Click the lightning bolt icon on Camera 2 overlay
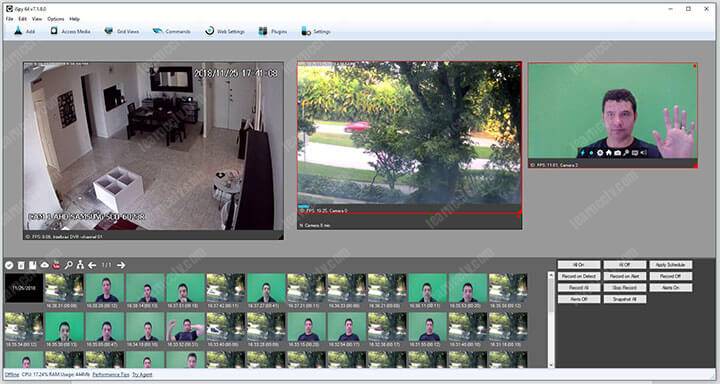Viewport: 720px width, 384px height. (x=583, y=152)
